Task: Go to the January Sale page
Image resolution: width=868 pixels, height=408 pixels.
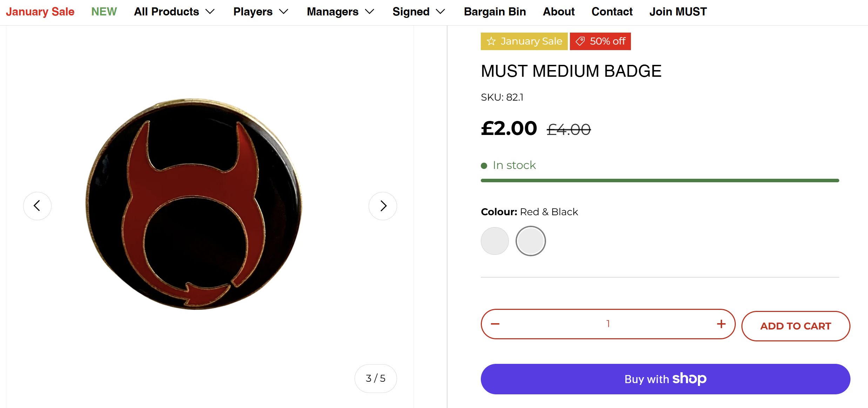Action: tap(40, 12)
